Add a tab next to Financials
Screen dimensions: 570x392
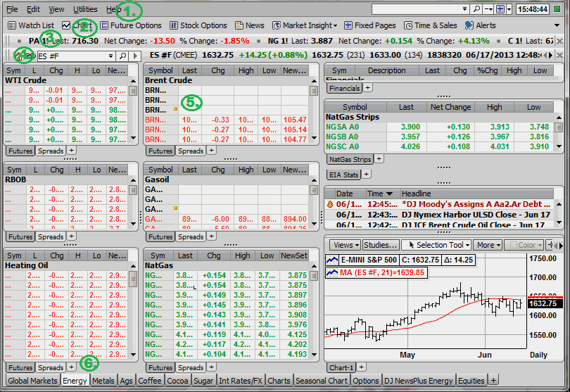(368, 88)
